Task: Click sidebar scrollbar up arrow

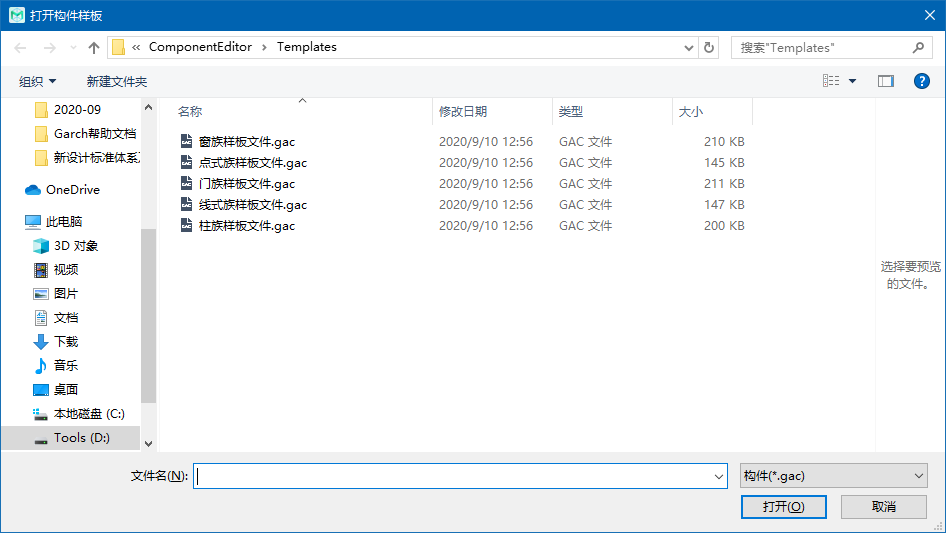Action: [148, 107]
